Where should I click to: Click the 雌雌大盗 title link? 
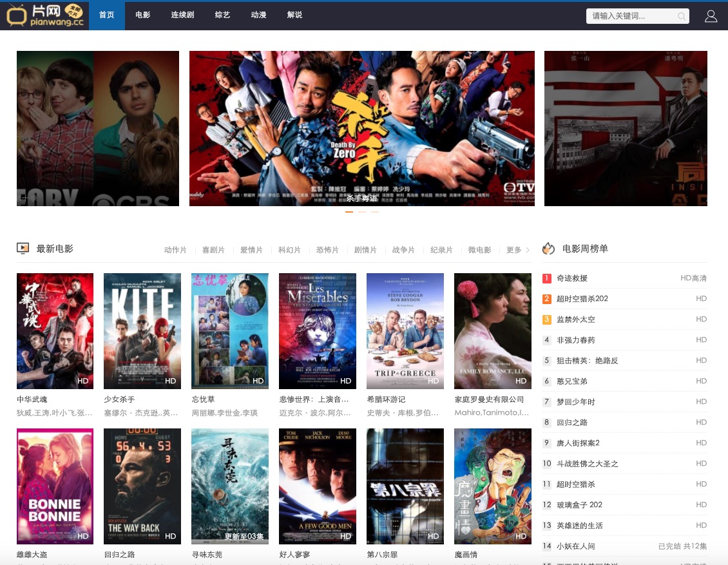pos(32,554)
